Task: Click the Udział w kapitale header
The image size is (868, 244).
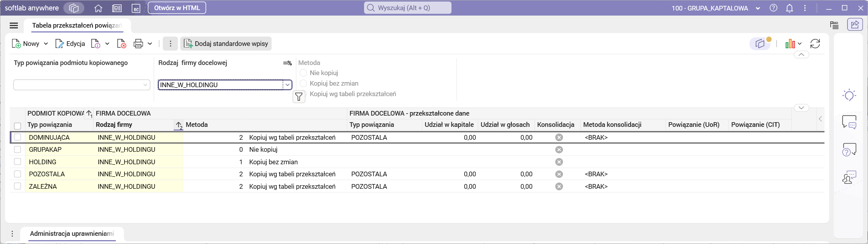Action: (x=449, y=125)
